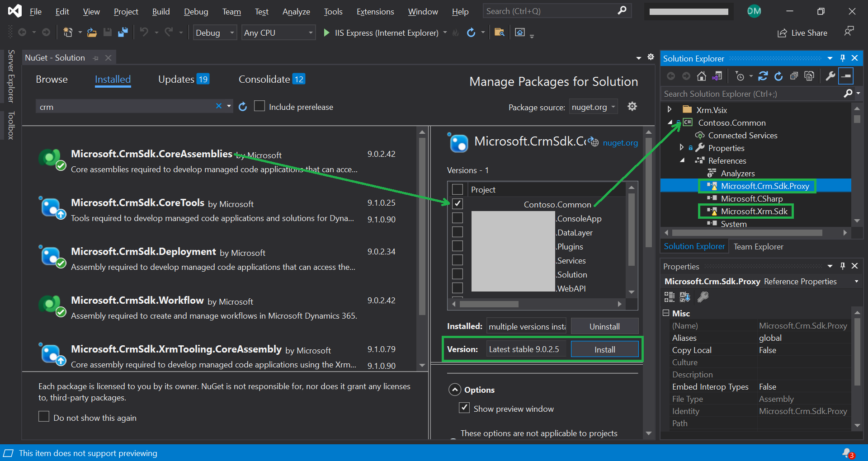Toggle the Show preview window checkbox

pyautogui.click(x=464, y=408)
